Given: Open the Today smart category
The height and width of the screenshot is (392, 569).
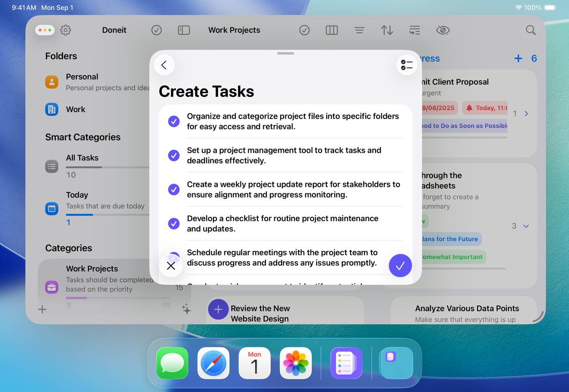Looking at the screenshot, I should [77, 195].
